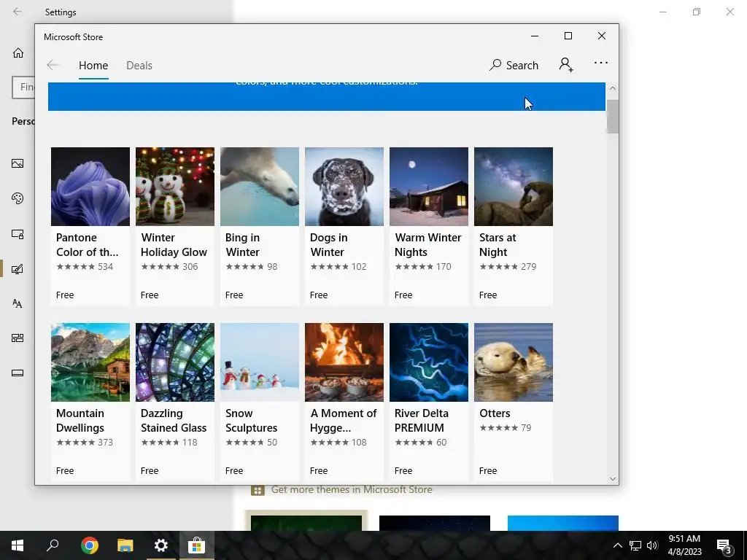
Task: Open A Moment of Hygge theme image
Action: click(x=344, y=362)
